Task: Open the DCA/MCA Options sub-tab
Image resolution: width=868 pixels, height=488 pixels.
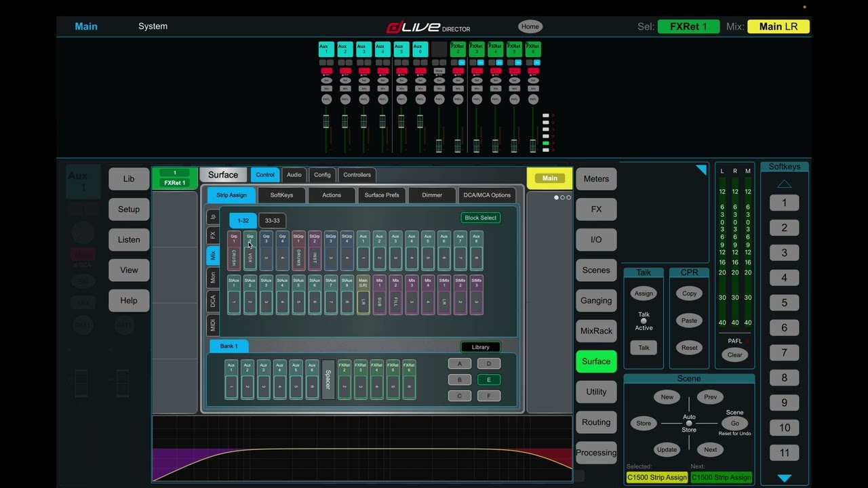Action: tap(487, 195)
